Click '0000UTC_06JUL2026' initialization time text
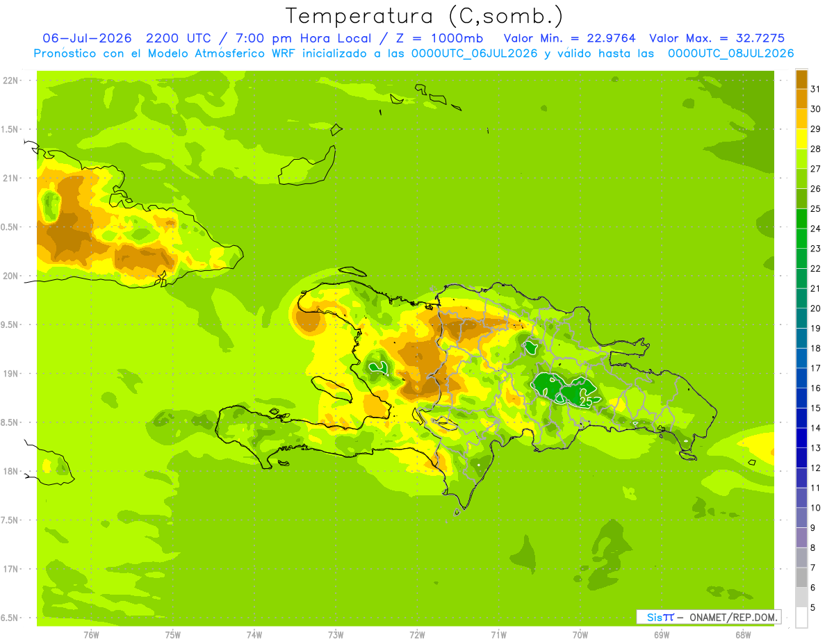The image size is (834, 644). tap(474, 53)
